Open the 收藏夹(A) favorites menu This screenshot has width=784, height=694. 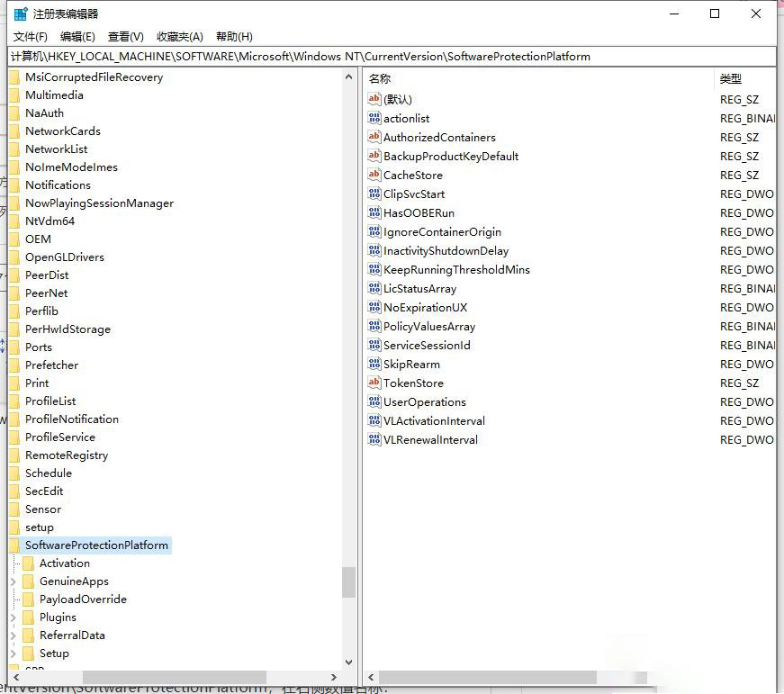point(180,37)
